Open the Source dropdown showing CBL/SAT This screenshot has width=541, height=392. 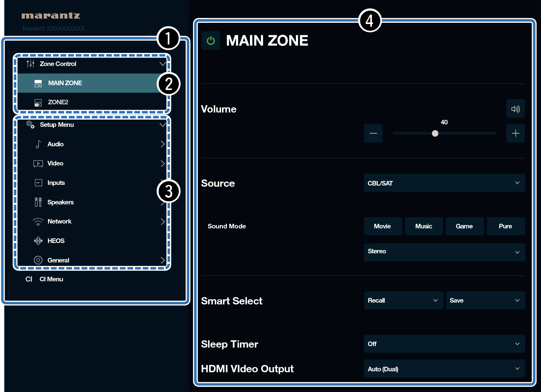(x=444, y=183)
